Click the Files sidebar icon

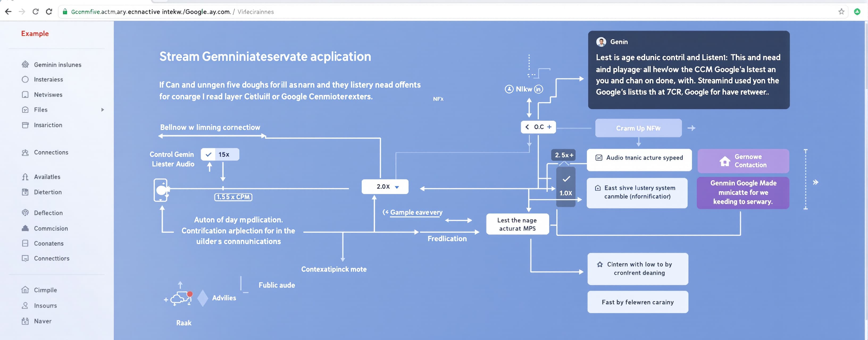pos(25,110)
